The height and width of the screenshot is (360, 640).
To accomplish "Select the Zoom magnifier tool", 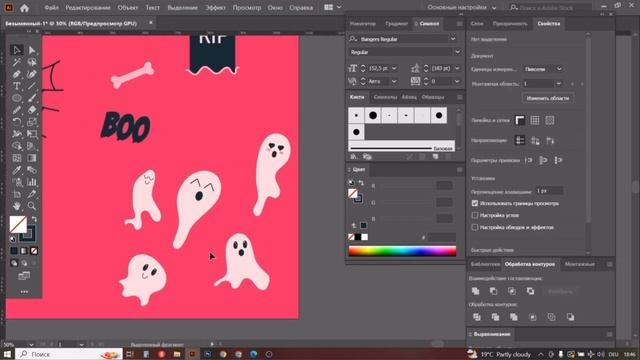I will tap(32, 206).
